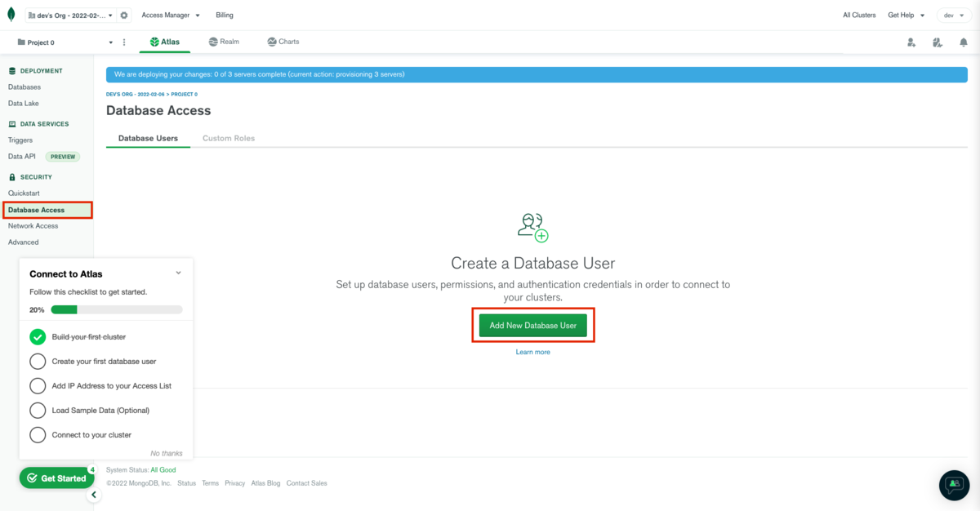
Task: Click the Get Started button
Action: coord(56,478)
